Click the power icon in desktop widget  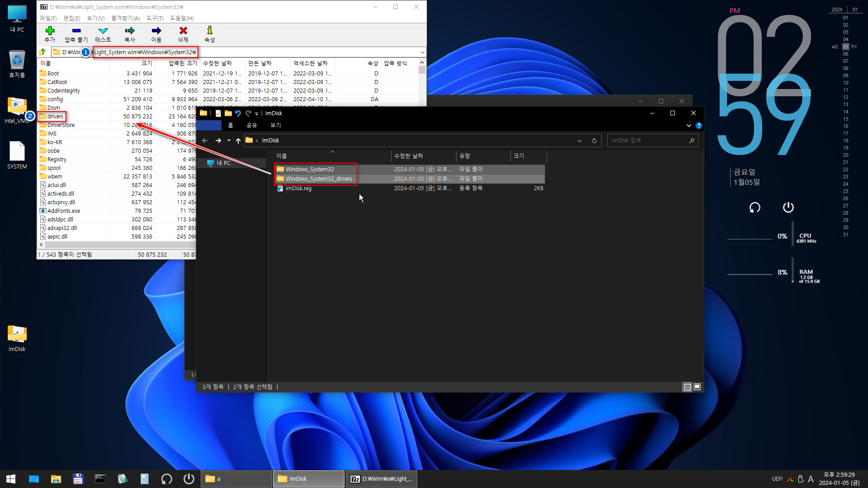[788, 207]
